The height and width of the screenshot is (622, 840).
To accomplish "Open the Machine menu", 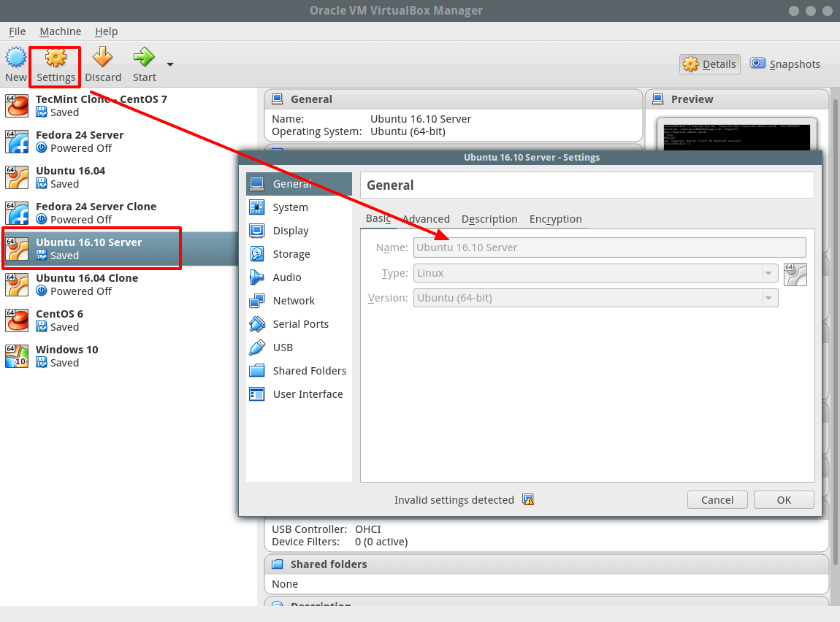I will point(60,31).
